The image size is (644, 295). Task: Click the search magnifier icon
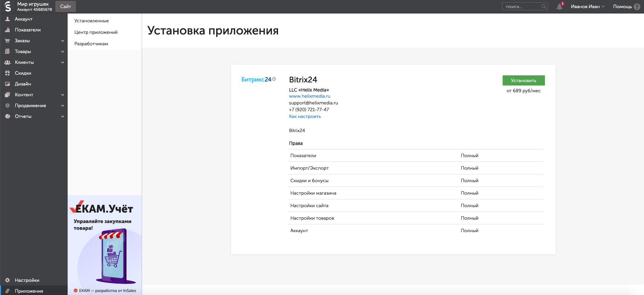coord(544,6)
